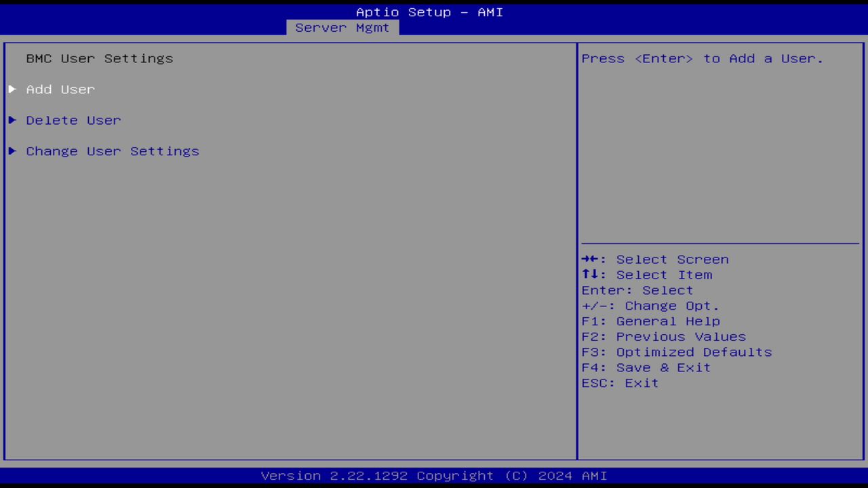Click the BMC User Settings heading
868x488 pixels.
100,59
